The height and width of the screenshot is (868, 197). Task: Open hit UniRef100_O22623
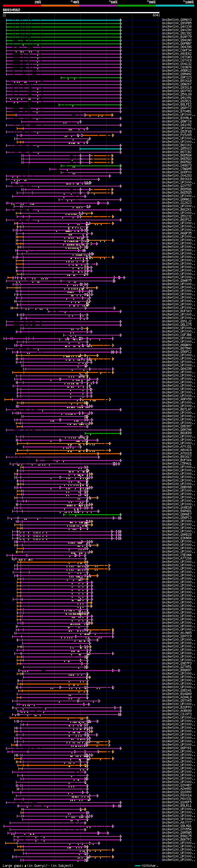pyautogui.click(x=177, y=203)
